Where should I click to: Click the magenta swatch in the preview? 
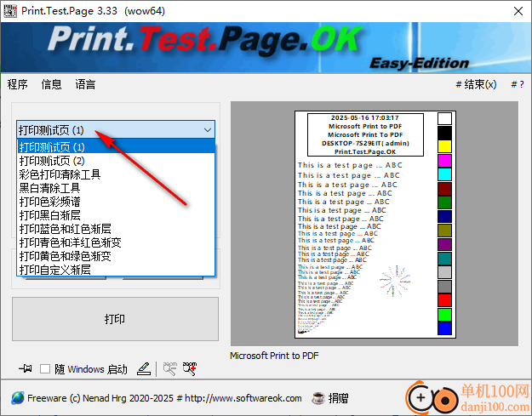click(444, 161)
